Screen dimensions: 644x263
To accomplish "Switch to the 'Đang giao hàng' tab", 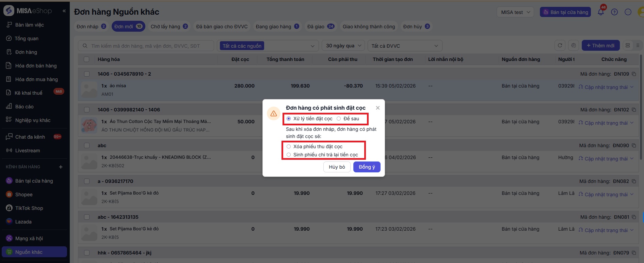I will pos(277,26).
